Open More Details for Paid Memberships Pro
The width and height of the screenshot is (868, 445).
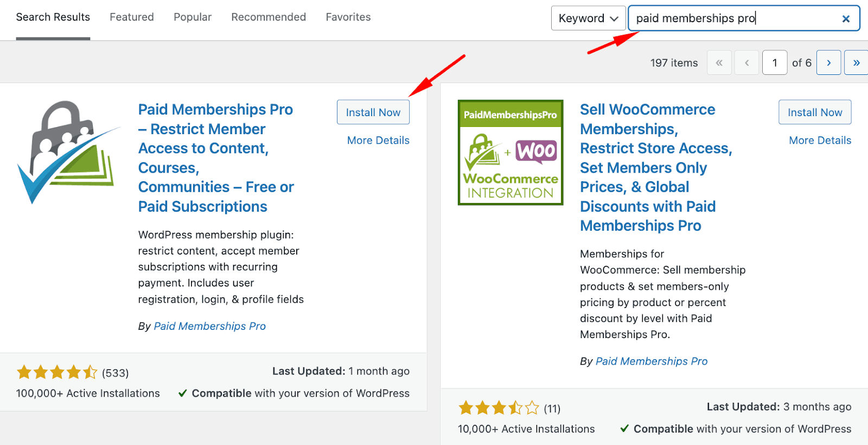coord(378,141)
